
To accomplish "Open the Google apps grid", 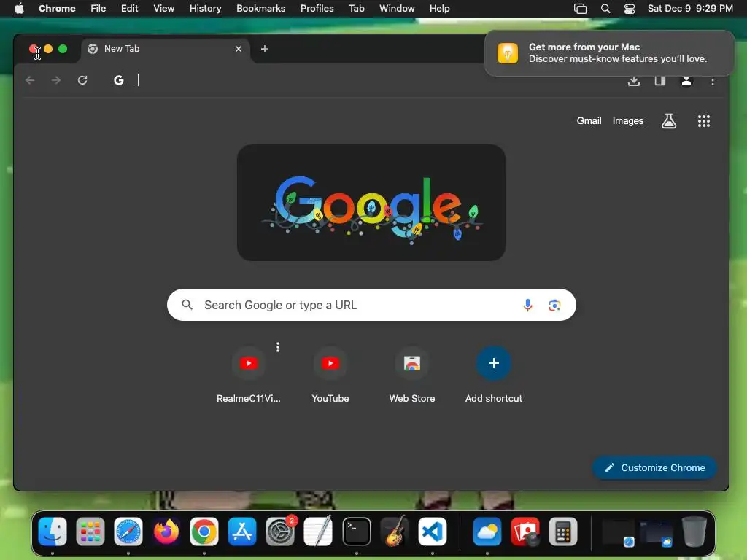I will tap(704, 121).
